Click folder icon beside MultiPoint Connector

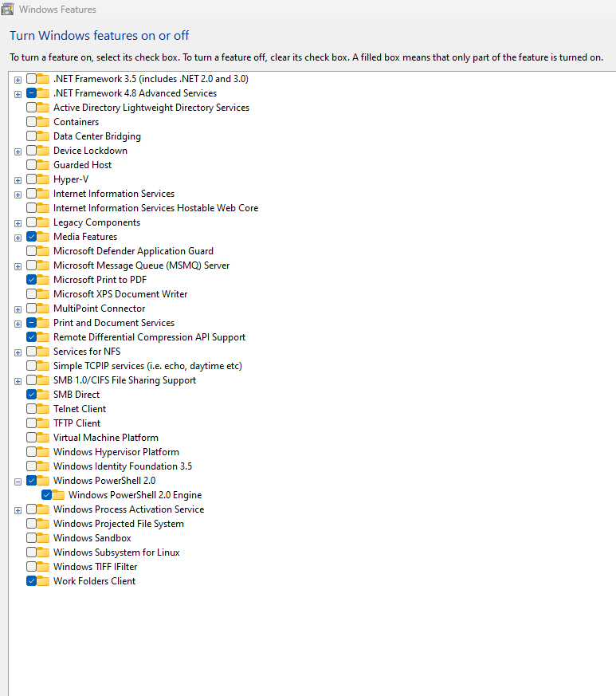click(x=43, y=309)
